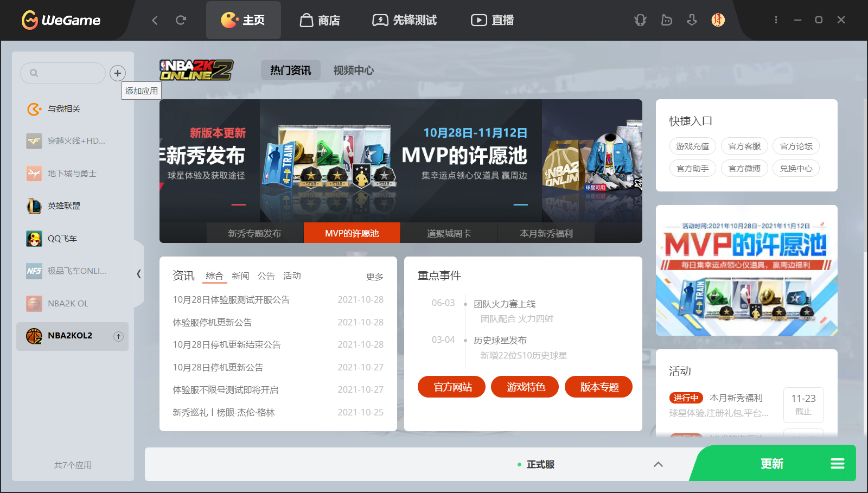The image size is (868, 493).
Task: Open activity 本月新秀福利
Action: pos(736,398)
